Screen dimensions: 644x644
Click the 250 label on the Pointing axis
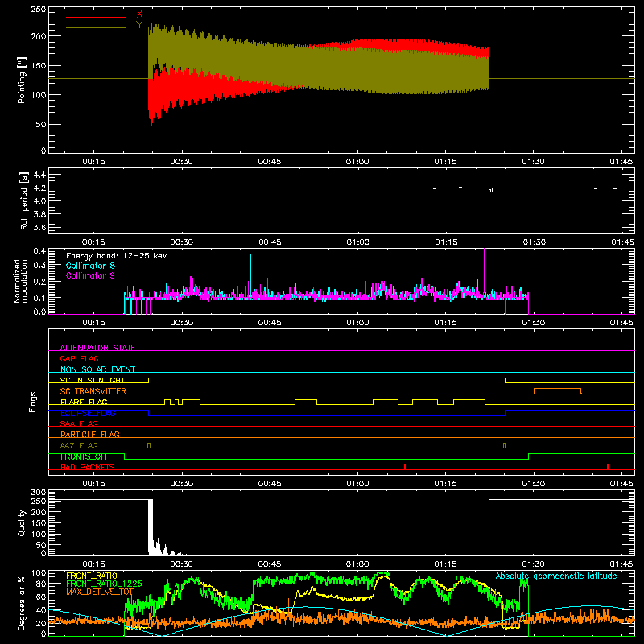click(x=39, y=10)
